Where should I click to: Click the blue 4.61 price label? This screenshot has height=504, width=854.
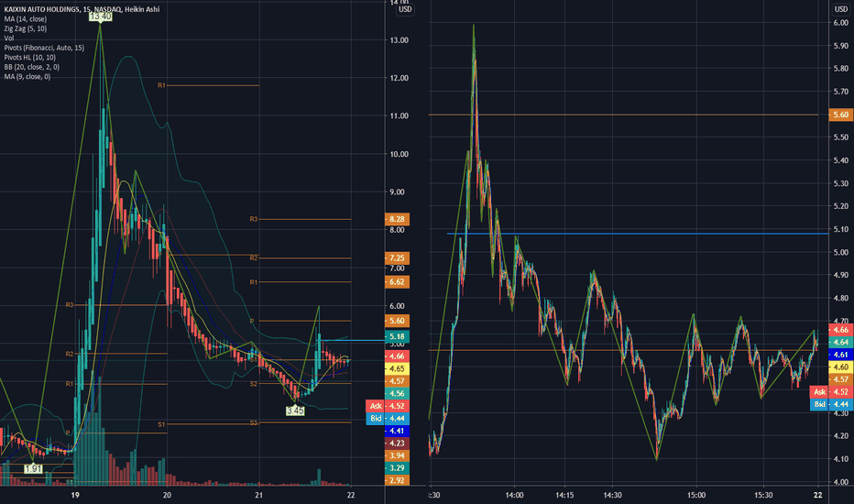840,355
